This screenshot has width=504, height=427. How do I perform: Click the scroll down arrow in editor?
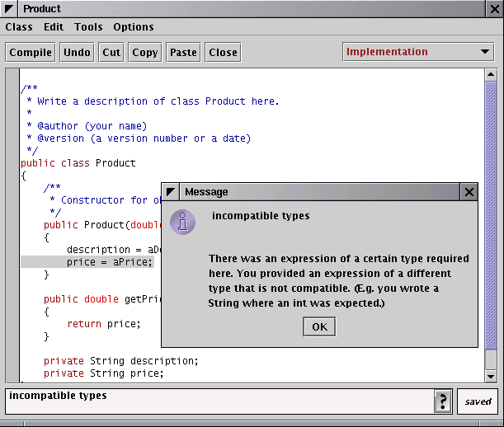click(x=491, y=376)
